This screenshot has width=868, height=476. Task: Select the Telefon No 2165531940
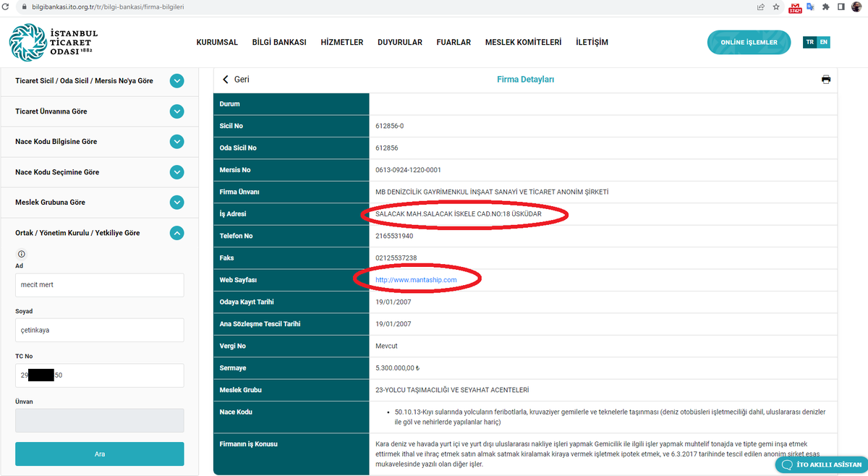[x=394, y=236]
